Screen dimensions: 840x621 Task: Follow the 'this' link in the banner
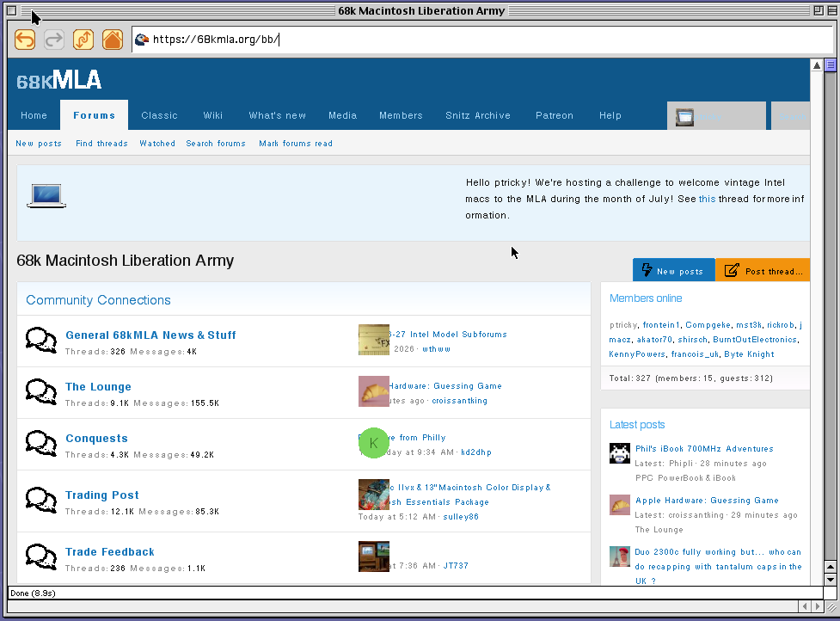tap(707, 199)
